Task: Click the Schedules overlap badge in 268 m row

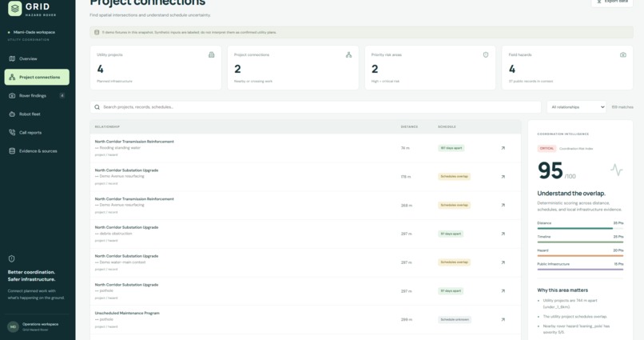Action: tap(455, 205)
